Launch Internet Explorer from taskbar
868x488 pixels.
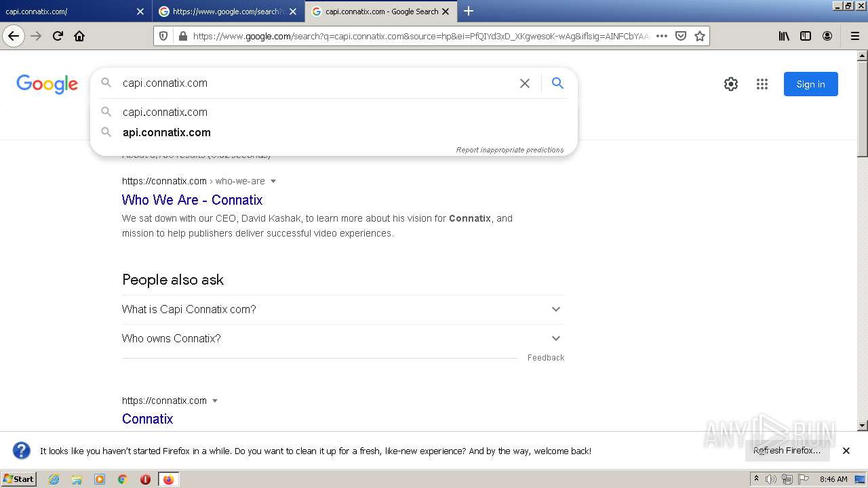coord(54,479)
